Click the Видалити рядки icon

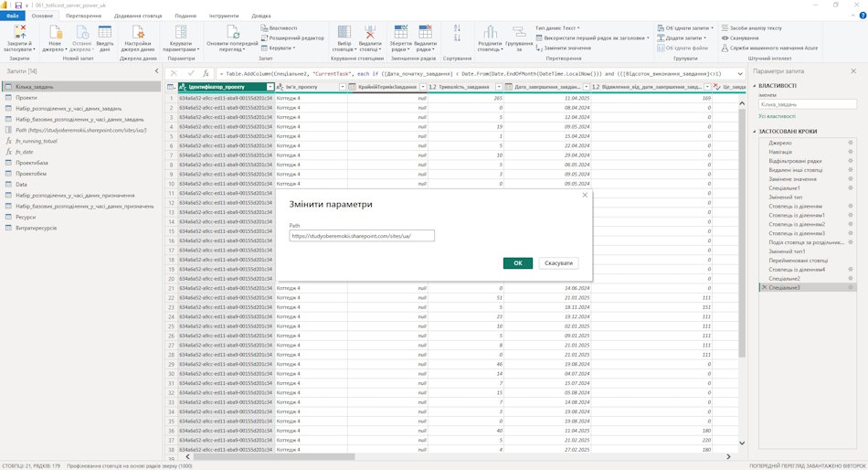click(425, 32)
